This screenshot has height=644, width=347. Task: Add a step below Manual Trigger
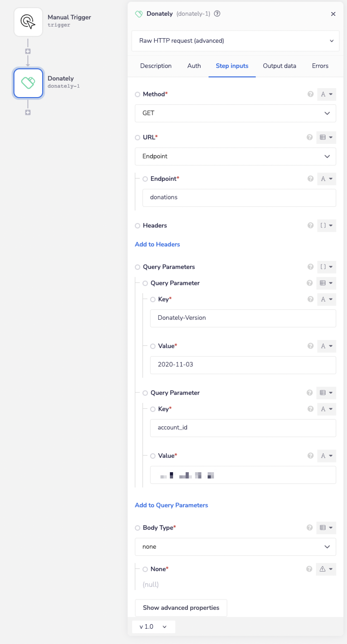tap(28, 51)
